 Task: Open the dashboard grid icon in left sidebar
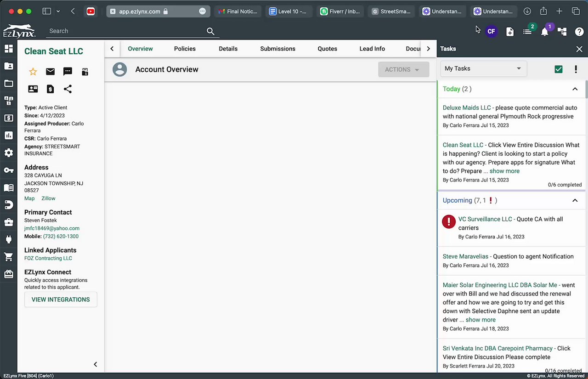[8, 49]
